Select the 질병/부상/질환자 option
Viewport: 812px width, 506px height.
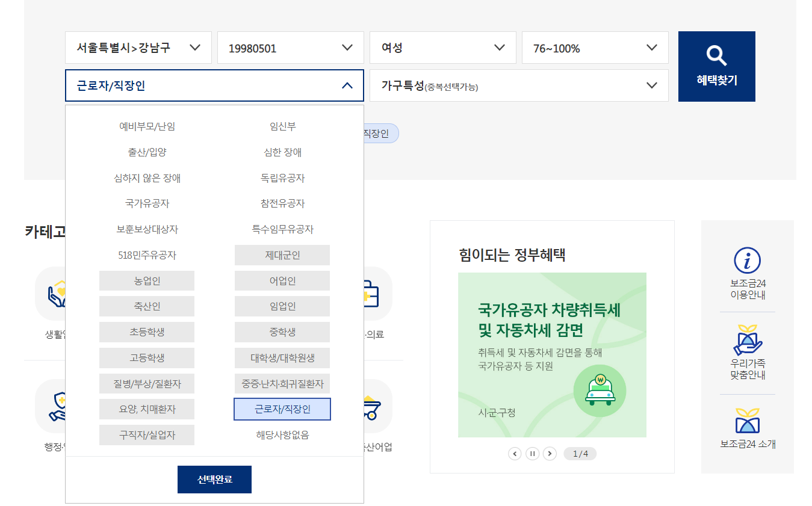(x=147, y=383)
